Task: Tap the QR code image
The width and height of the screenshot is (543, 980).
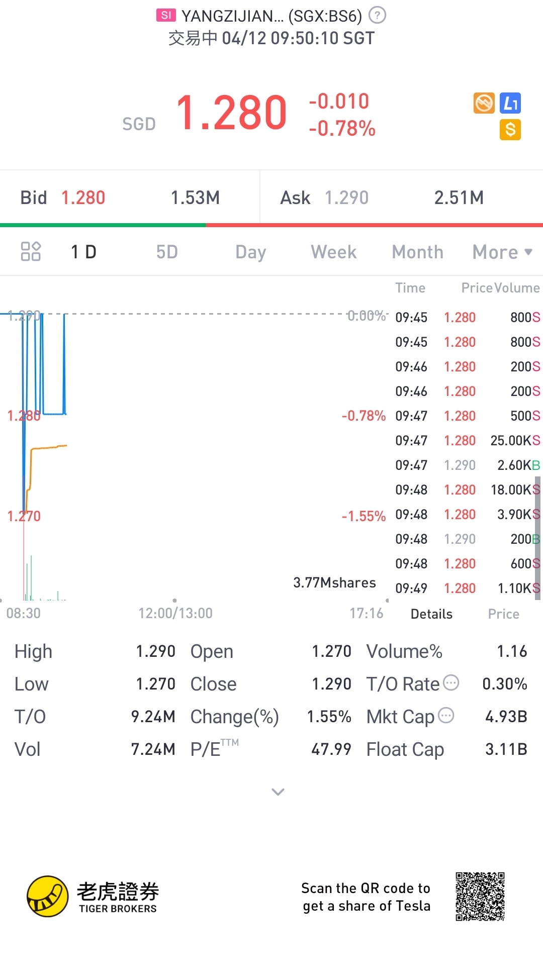Action: click(x=480, y=897)
